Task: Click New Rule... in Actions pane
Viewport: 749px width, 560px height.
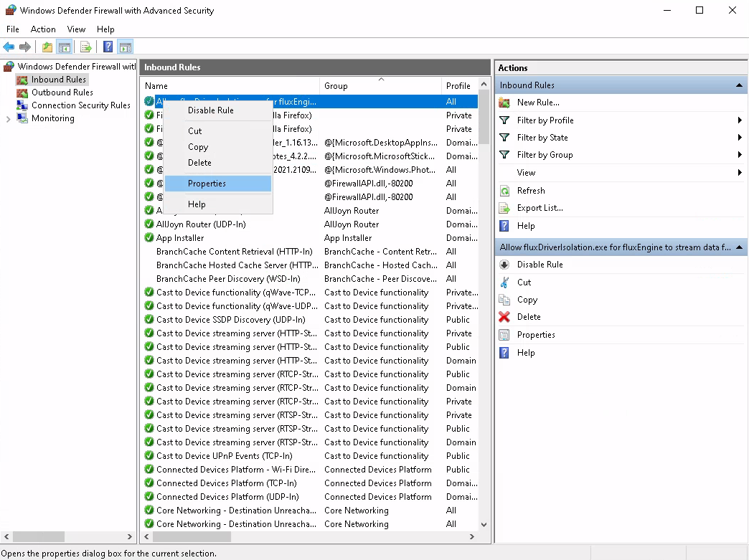Action: [x=538, y=102]
